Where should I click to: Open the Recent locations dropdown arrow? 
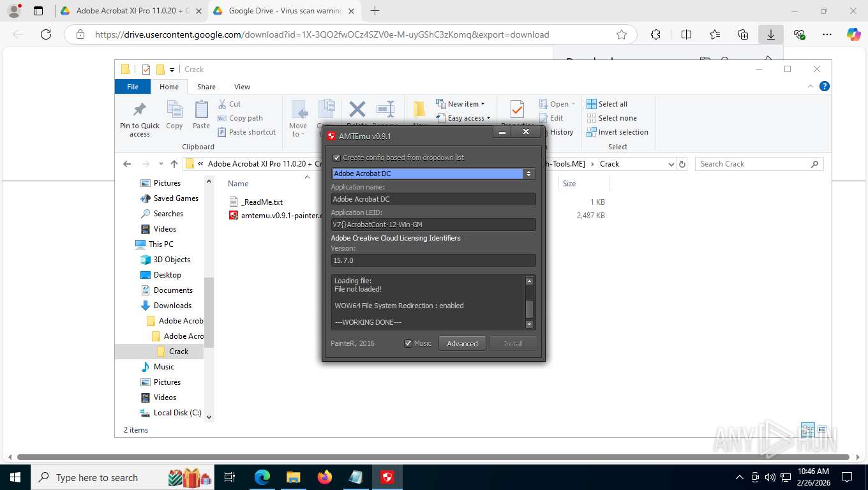pos(161,164)
